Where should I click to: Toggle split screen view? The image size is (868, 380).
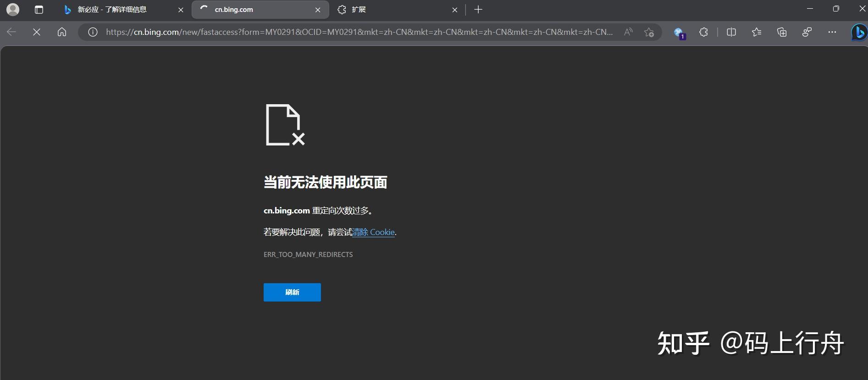coord(731,32)
